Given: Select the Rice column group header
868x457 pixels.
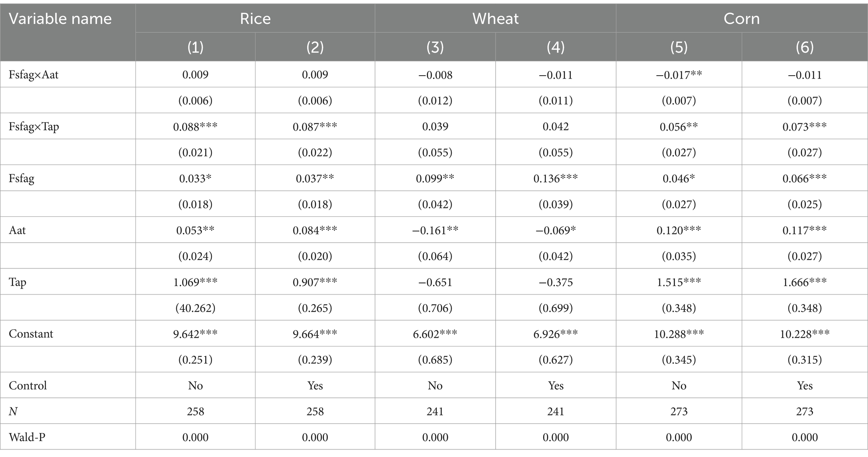Looking at the screenshot, I should pyautogui.click(x=255, y=19).
